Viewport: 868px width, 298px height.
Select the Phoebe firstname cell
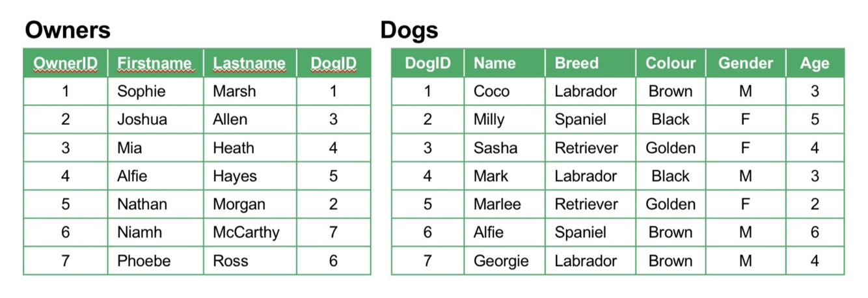coord(155,261)
